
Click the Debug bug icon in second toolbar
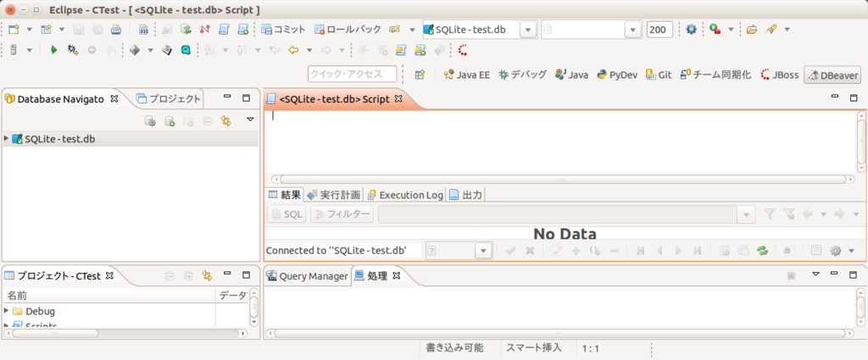point(72,50)
